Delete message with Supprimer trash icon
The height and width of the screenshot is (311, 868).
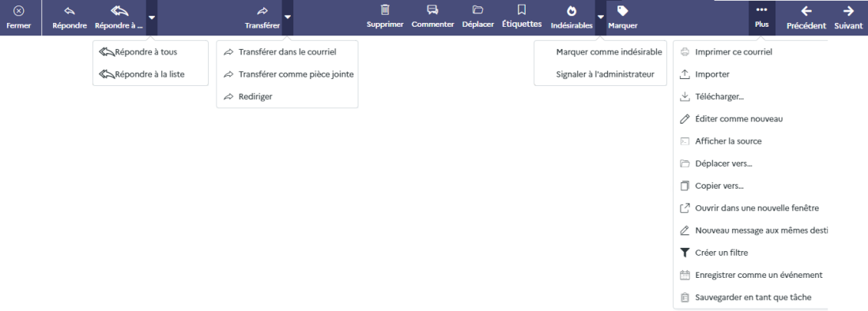pos(385,10)
